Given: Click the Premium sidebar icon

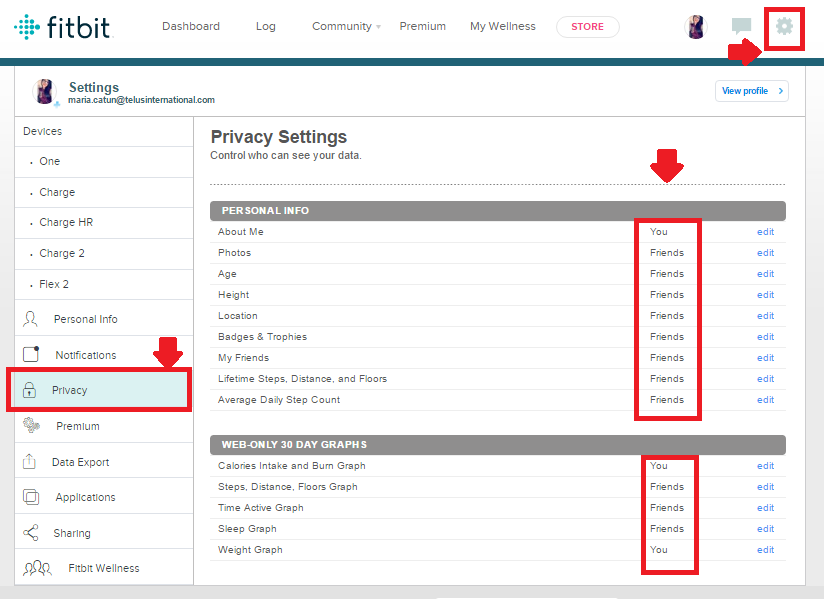Looking at the screenshot, I should click(31, 425).
